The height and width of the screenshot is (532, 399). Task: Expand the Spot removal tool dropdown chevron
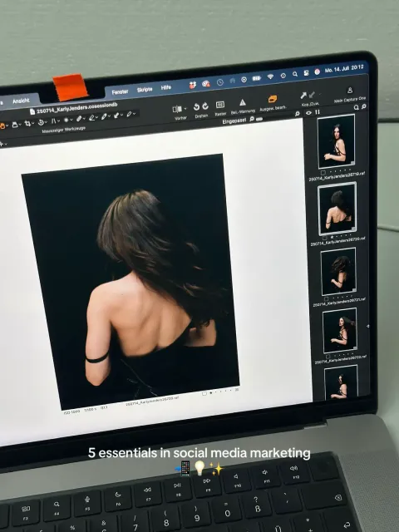[x=71, y=120]
